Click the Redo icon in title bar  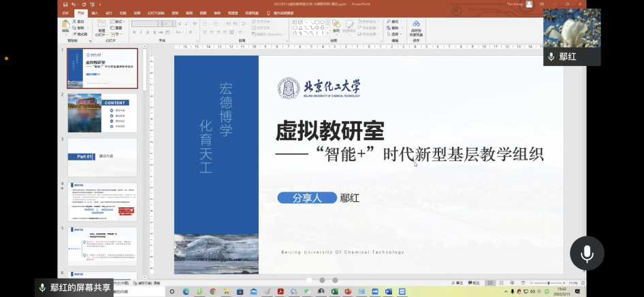click(84, 5)
